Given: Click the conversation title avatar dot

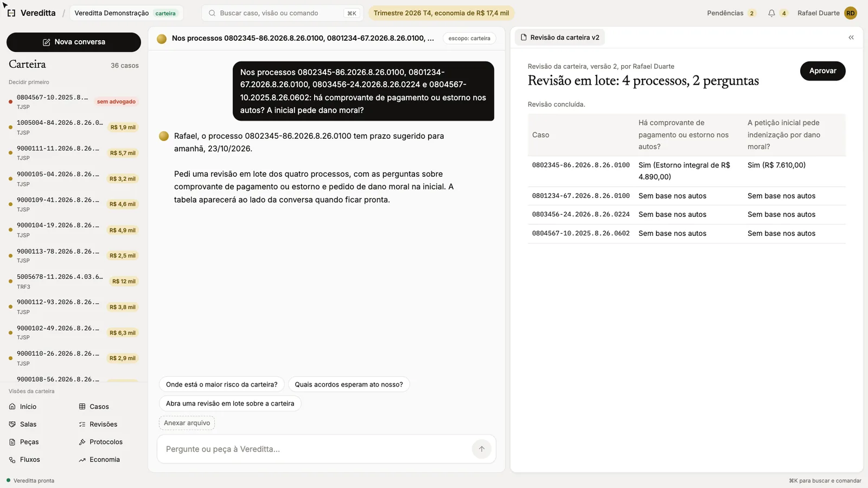Looking at the screenshot, I should [162, 38].
